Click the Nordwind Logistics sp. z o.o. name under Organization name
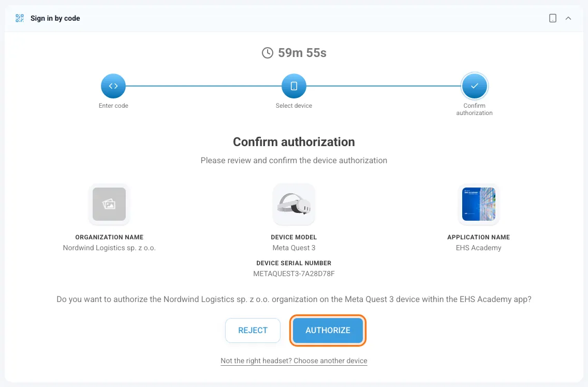 click(x=109, y=248)
